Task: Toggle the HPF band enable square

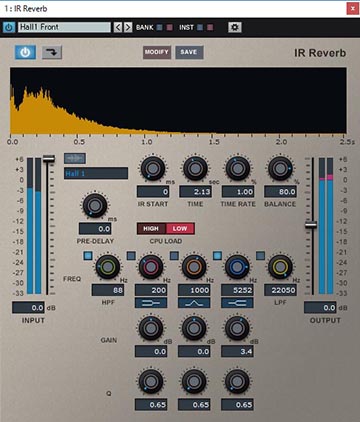Action: (x=88, y=256)
